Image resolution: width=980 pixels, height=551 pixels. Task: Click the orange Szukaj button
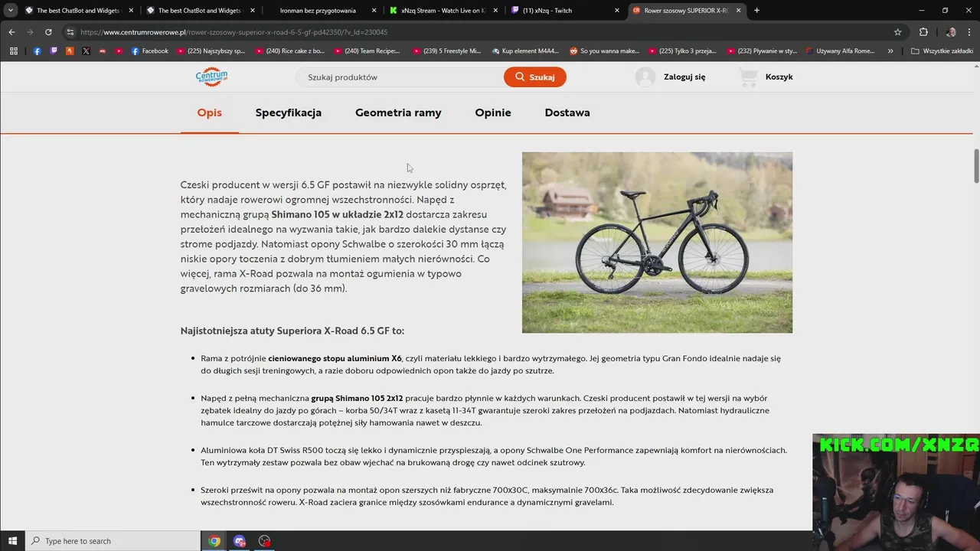click(x=535, y=77)
